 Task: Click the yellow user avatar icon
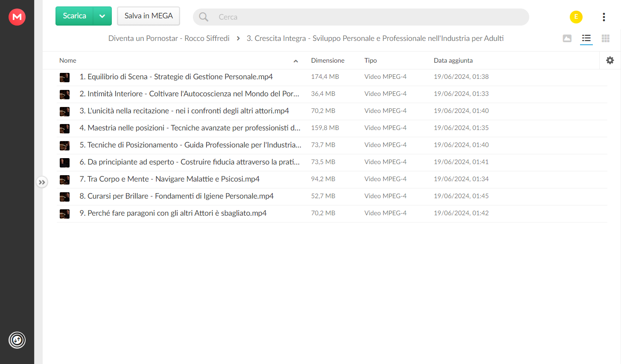point(576,17)
